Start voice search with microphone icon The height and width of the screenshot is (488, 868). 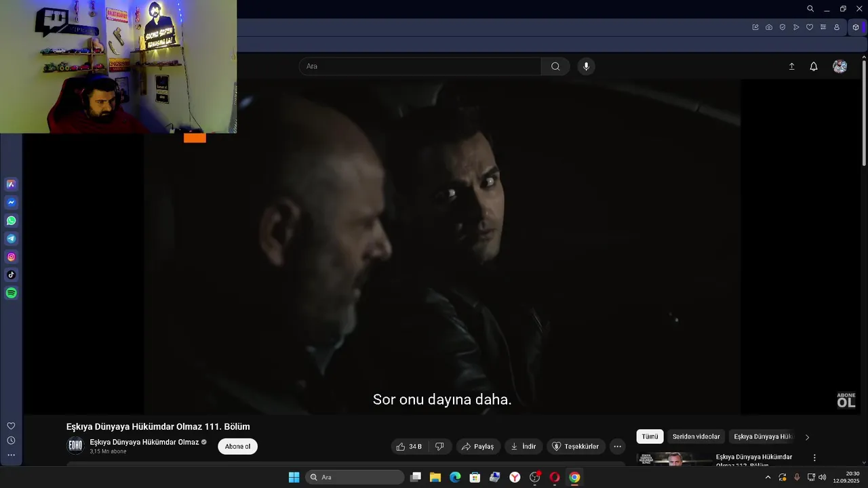click(587, 66)
